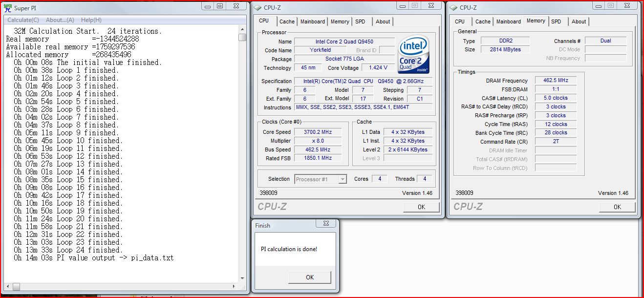Viewport: 644px width, 298px height.
Task: Click the Instructions field listing MMX, SSE
Action: (364, 107)
